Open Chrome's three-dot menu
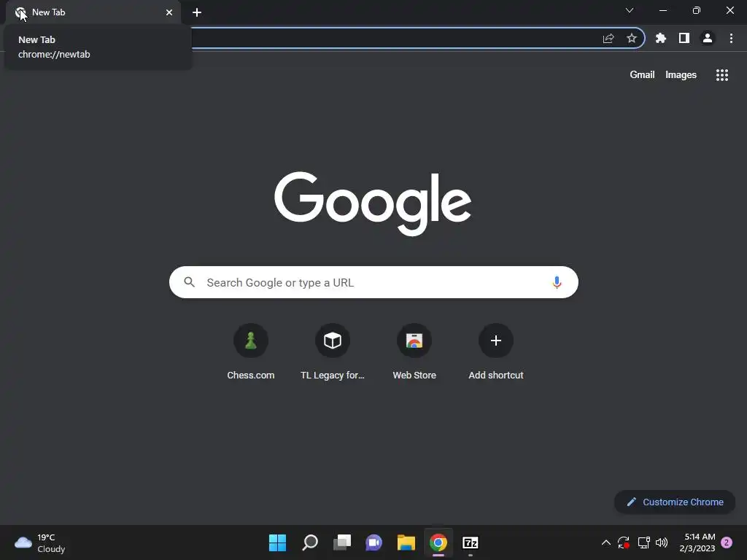 point(731,38)
